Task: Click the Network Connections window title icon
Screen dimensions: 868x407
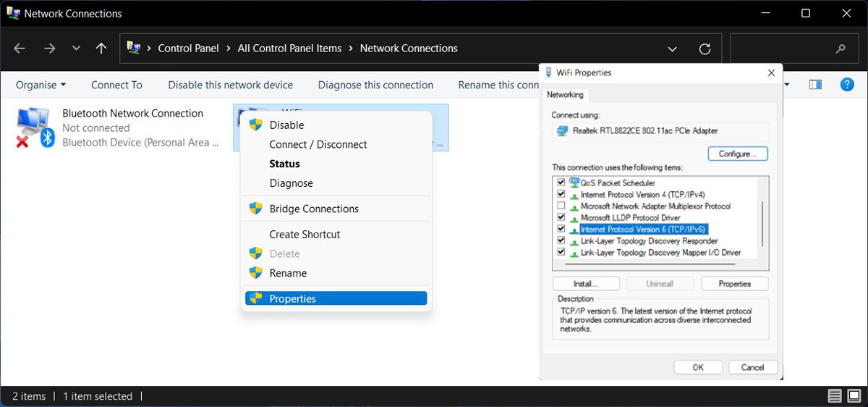Action: pyautogui.click(x=13, y=13)
